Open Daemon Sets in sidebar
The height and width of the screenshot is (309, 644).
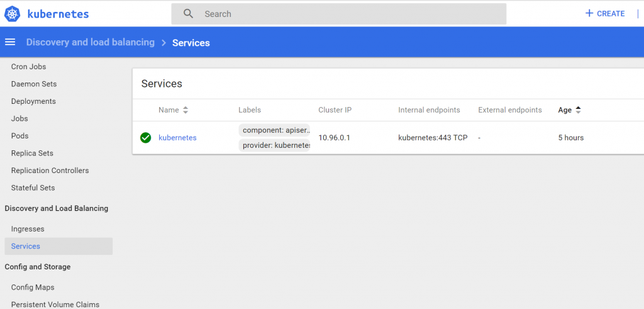34,84
